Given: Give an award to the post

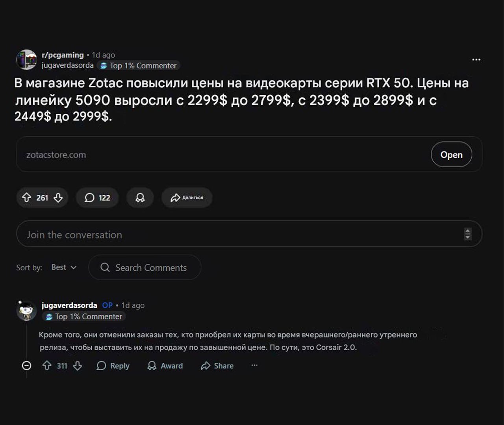Looking at the screenshot, I should tap(140, 198).
